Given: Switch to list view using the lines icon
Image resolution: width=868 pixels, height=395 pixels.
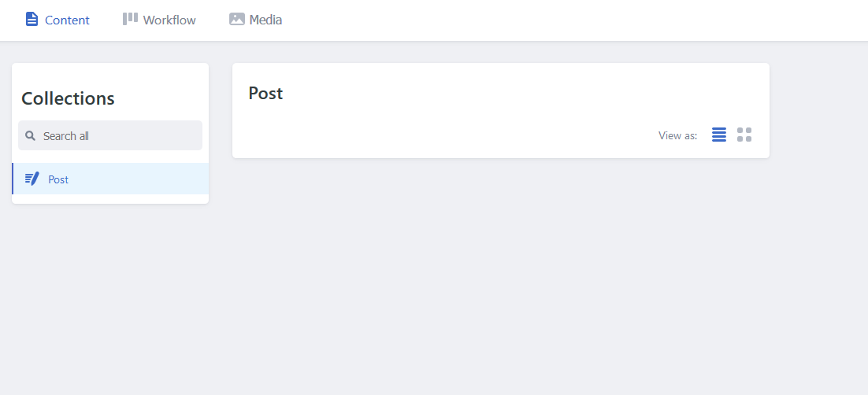Looking at the screenshot, I should click(x=719, y=135).
